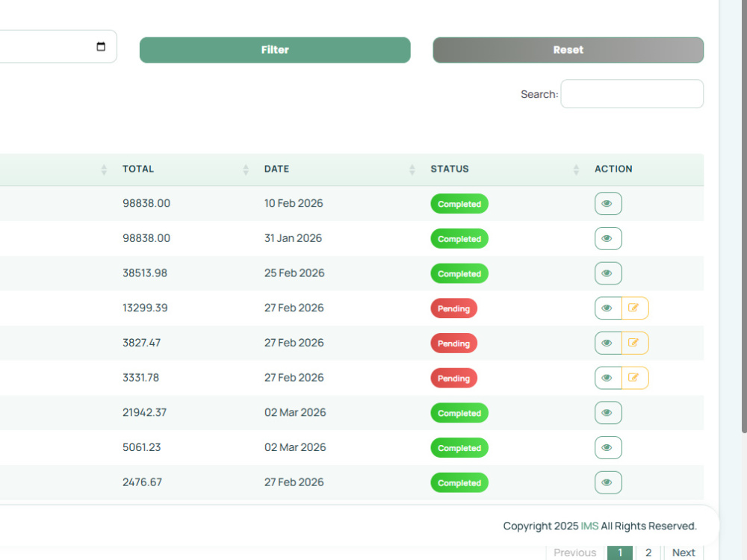View the pending order totaling 3827.47
The width and height of the screenshot is (747, 560).
pyautogui.click(x=608, y=343)
